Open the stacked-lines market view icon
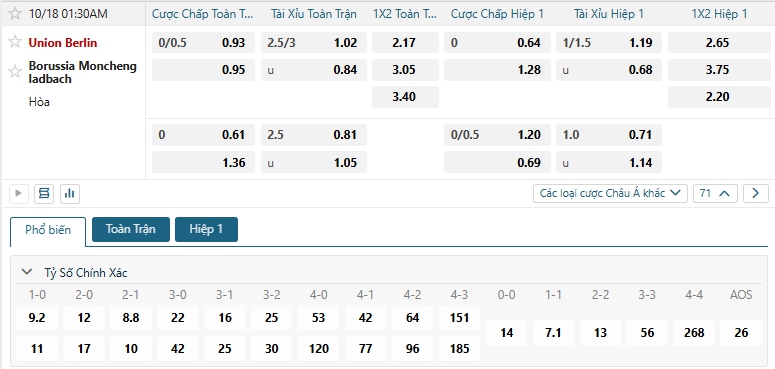 (44, 193)
